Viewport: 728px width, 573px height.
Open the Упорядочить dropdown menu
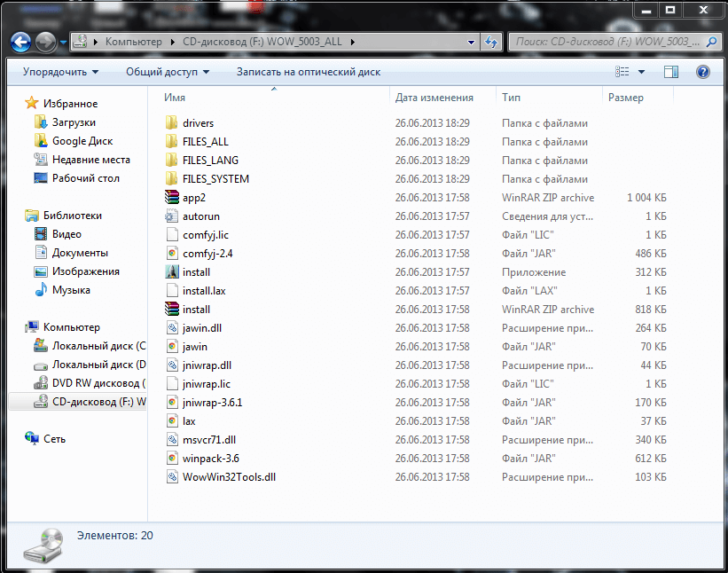[60, 72]
